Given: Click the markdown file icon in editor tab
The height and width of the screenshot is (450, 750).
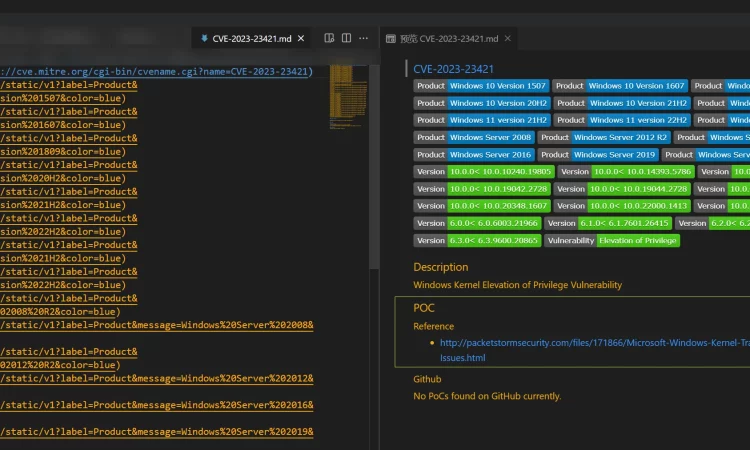Looking at the screenshot, I should [204, 39].
